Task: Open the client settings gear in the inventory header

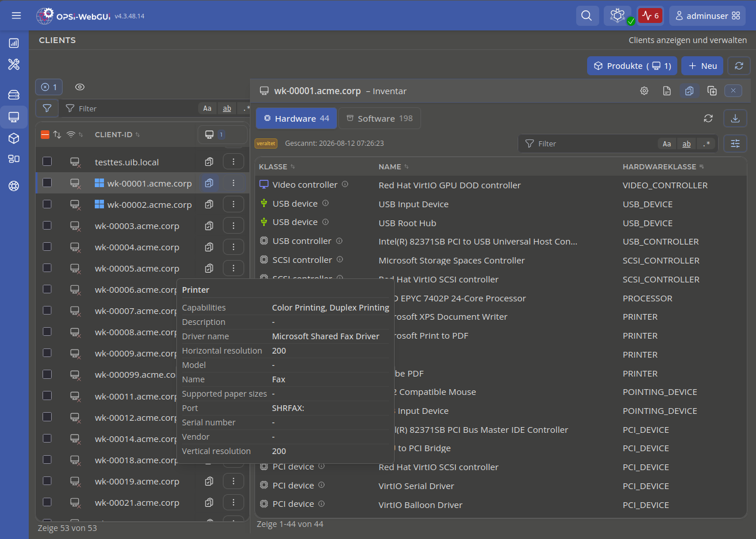Action: point(645,91)
